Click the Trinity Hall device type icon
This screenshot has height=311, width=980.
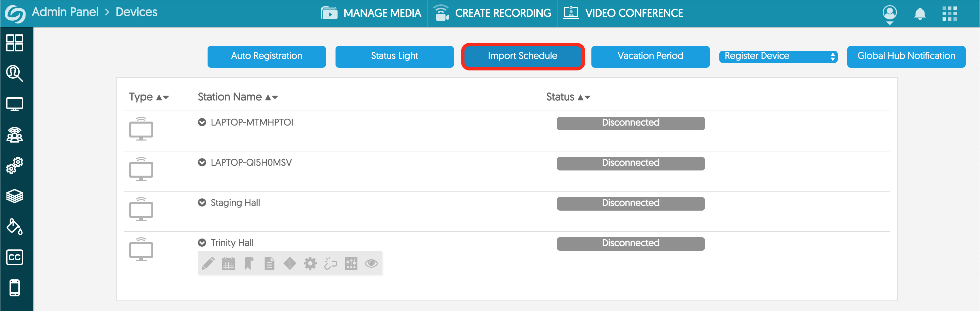(141, 249)
